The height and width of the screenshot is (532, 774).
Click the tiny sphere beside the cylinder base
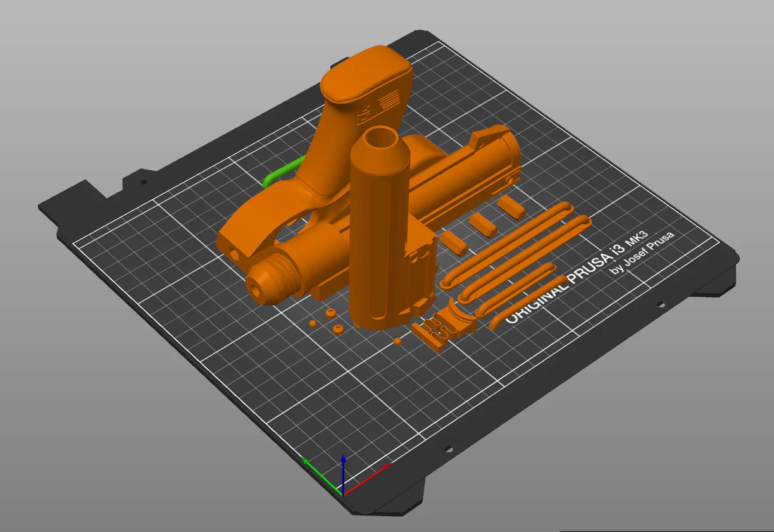(x=397, y=341)
